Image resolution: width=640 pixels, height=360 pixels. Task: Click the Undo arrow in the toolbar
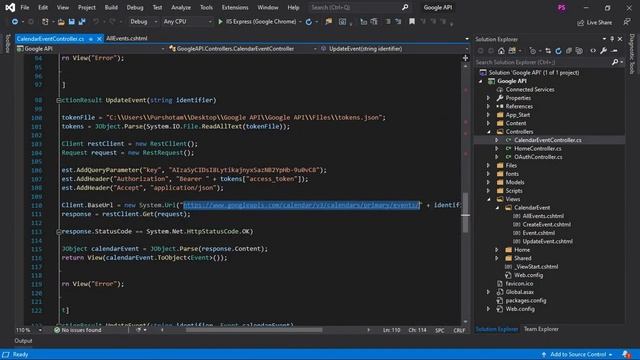96,22
